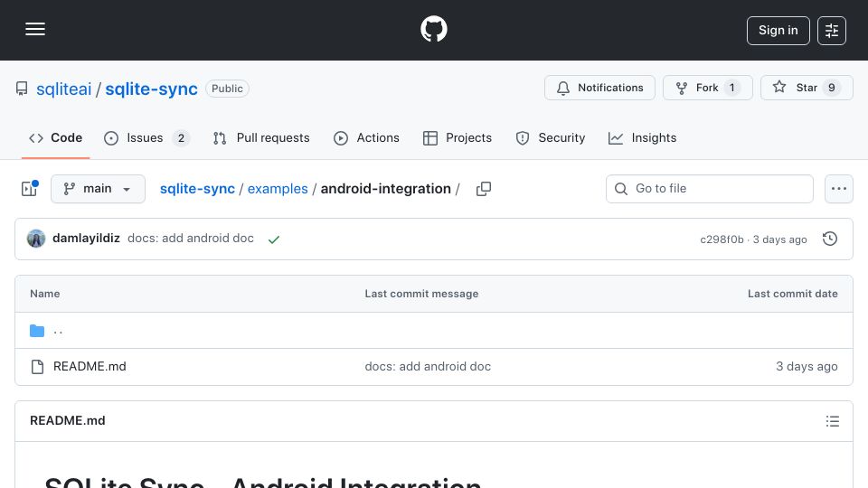This screenshot has width=868, height=488.
Task: Open commit hash c298f0b
Action: coord(722,239)
